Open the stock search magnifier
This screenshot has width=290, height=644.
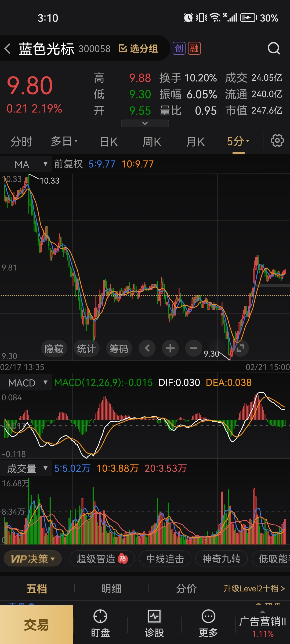(x=274, y=49)
